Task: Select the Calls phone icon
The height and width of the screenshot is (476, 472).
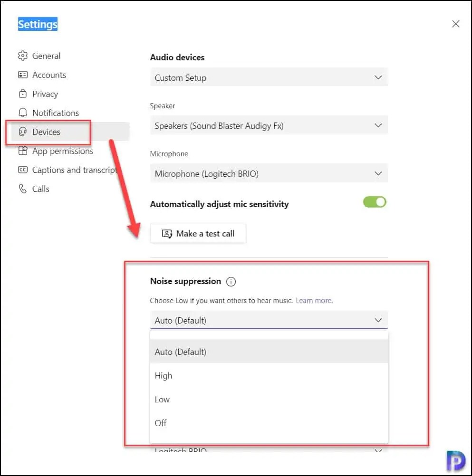Action: (22, 189)
